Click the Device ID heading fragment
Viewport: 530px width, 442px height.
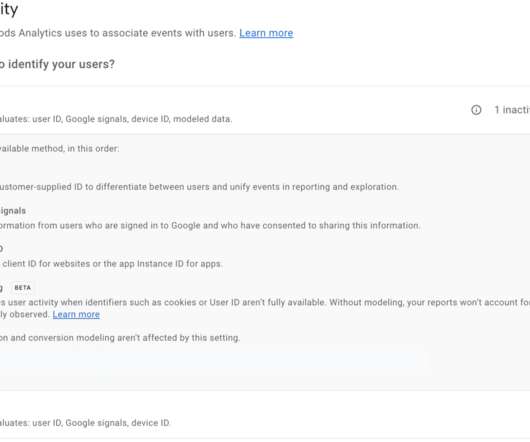[x=1, y=249]
